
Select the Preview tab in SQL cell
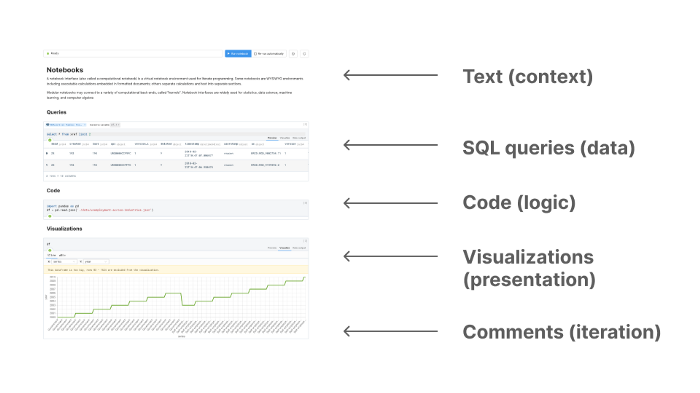point(272,138)
